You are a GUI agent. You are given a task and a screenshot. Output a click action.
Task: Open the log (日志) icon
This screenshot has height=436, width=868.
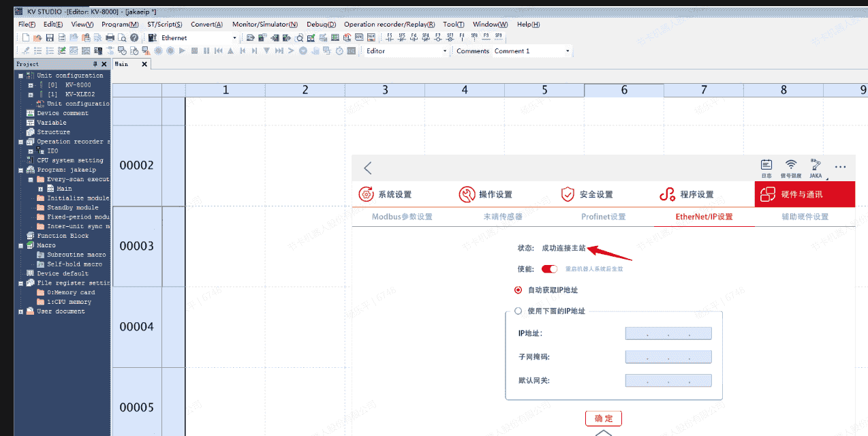pyautogui.click(x=766, y=168)
